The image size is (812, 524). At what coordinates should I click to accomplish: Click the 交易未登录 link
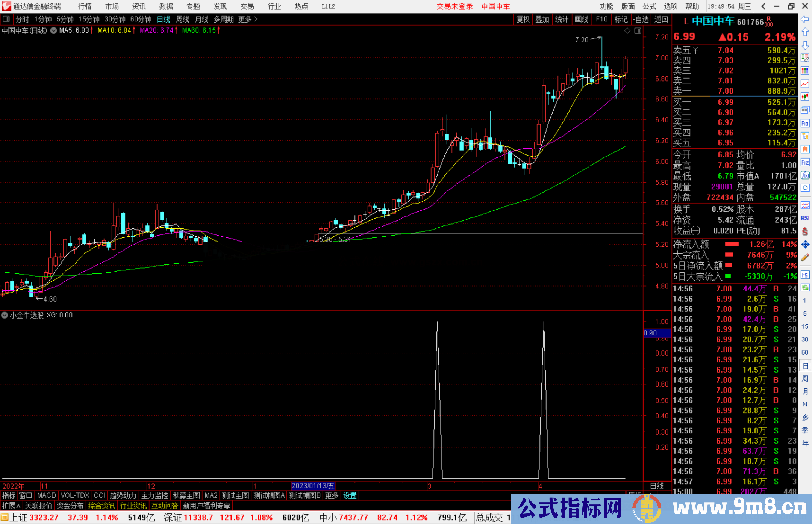pyautogui.click(x=454, y=6)
